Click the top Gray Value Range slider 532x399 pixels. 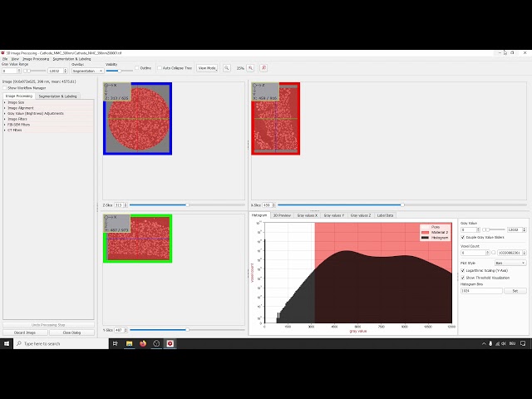pos(34,71)
